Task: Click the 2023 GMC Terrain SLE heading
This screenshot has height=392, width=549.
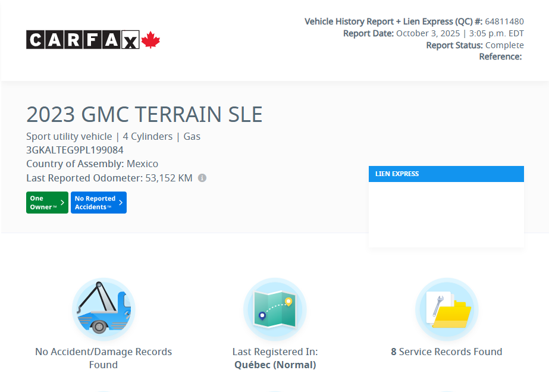Action: [145, 114]
